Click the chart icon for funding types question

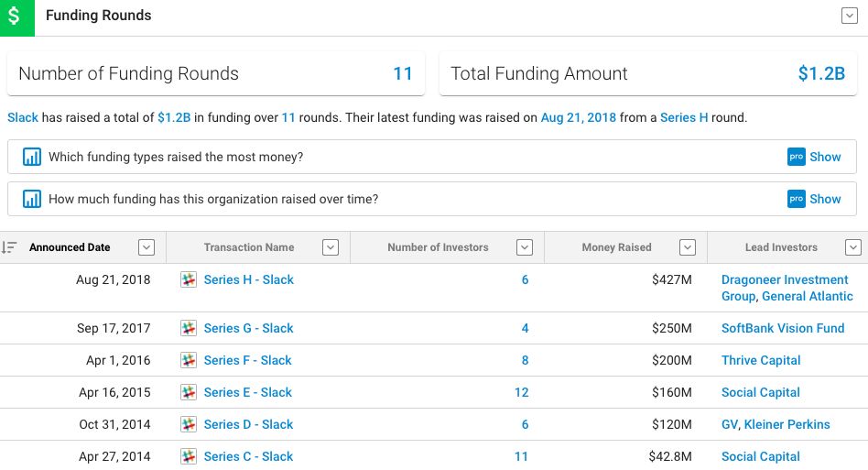pos(32,157)
